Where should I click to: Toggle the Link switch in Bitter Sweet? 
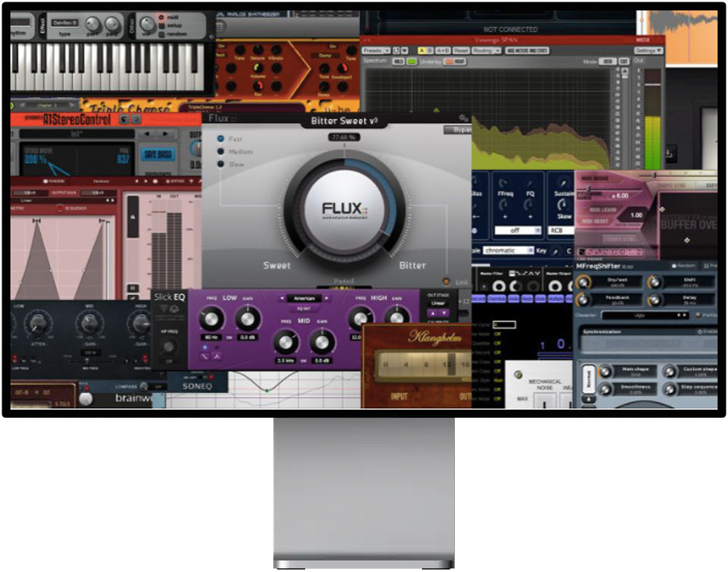click(x=447, y=282)
